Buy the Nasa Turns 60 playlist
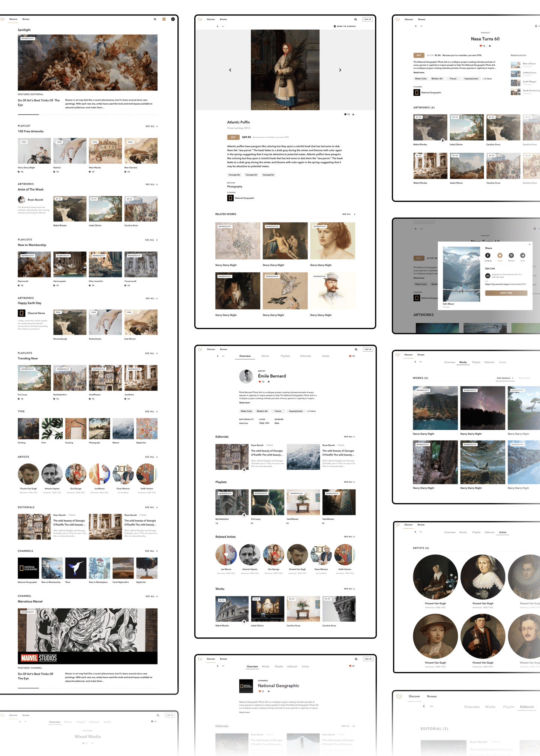Screen dimensions: 540x756 pos(419,55)
